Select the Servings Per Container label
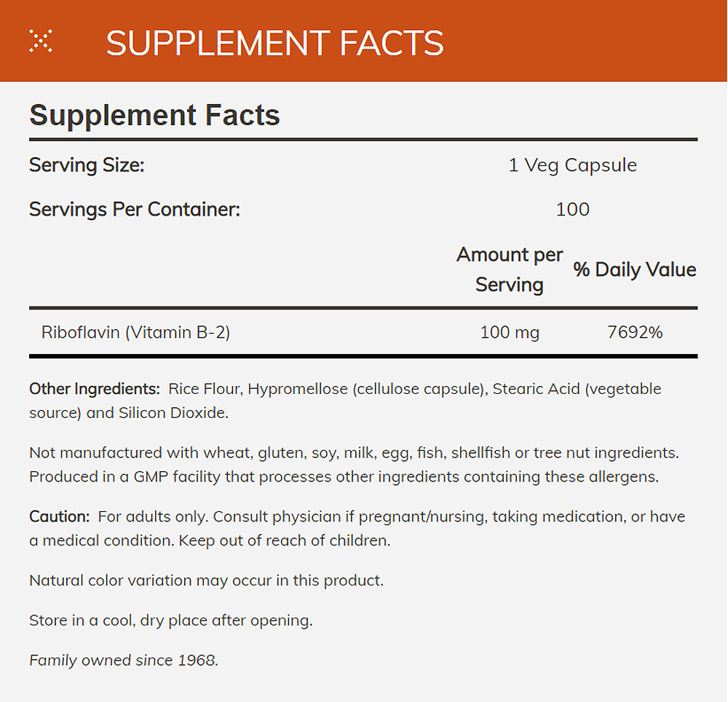This screenshot has height=702, width=728. click(134, 210)
